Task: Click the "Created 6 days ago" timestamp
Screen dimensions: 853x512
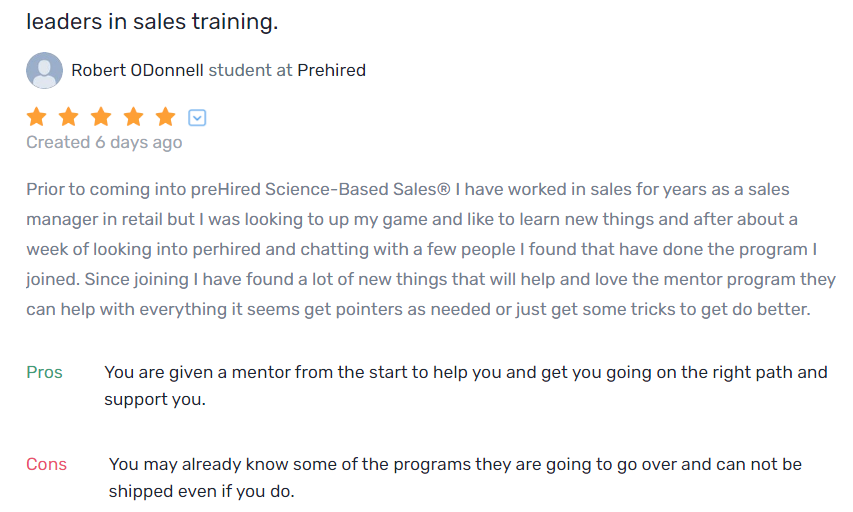Action: click(104, 142)
